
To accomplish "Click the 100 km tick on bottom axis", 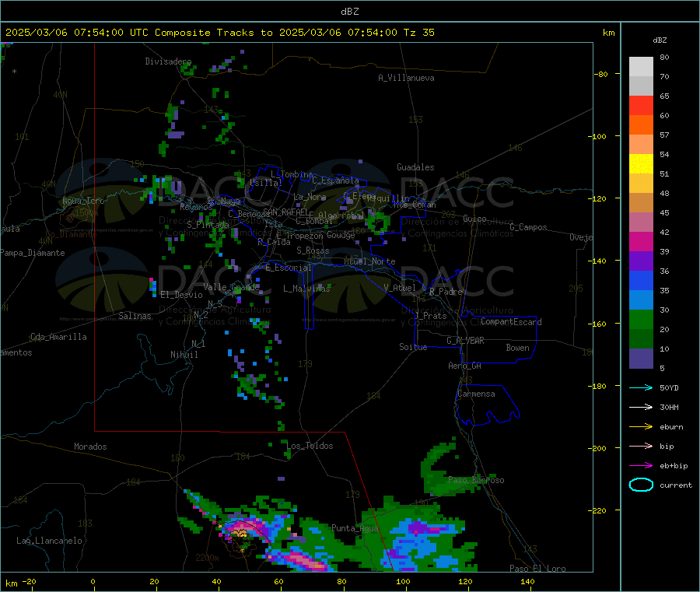I will [x=403, y=581].
